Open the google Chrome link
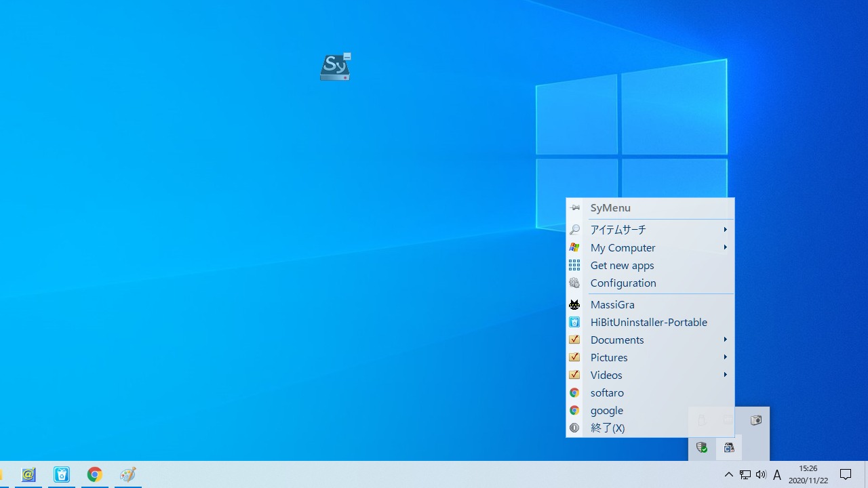This screenshot has height=488, width=868. (650, 410)
